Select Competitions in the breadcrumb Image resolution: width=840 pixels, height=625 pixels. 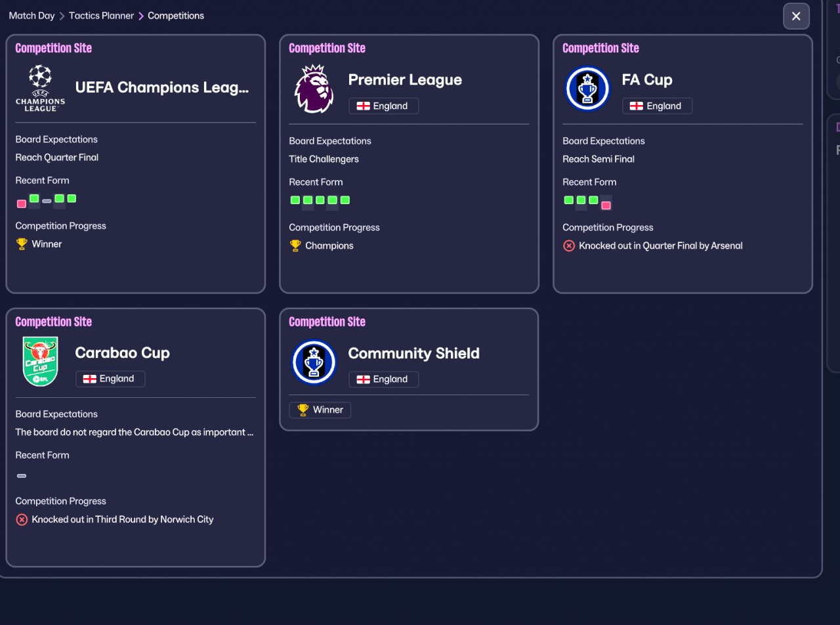tap(176, 16)
